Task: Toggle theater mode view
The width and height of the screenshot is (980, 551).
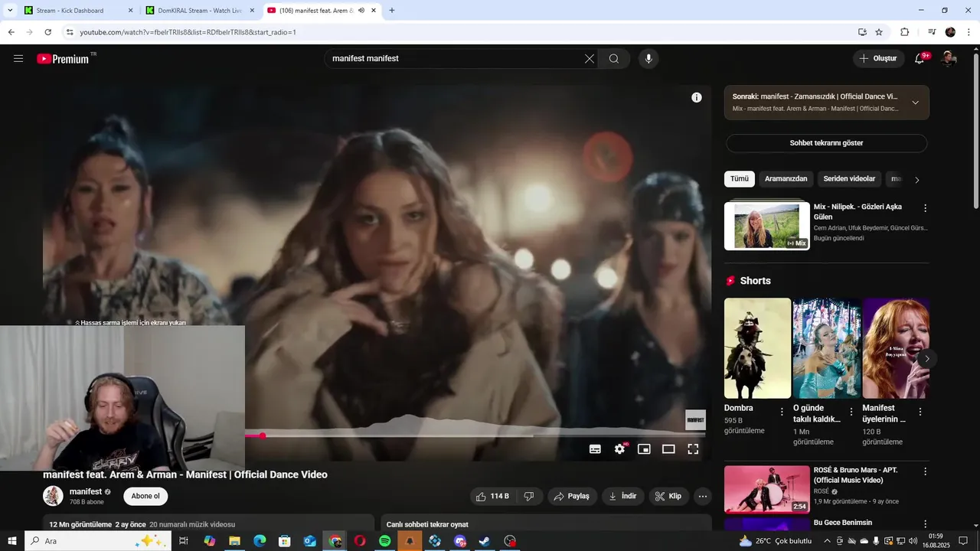Action: (668, 449)
